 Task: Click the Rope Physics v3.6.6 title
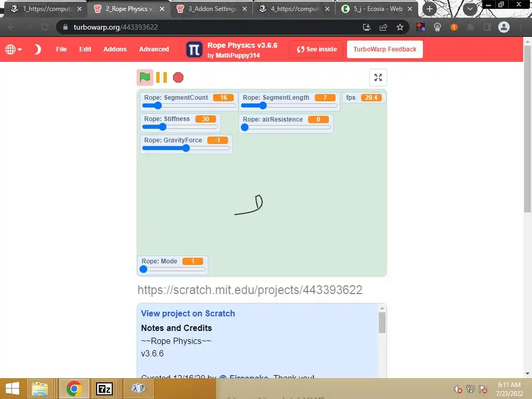242,45
